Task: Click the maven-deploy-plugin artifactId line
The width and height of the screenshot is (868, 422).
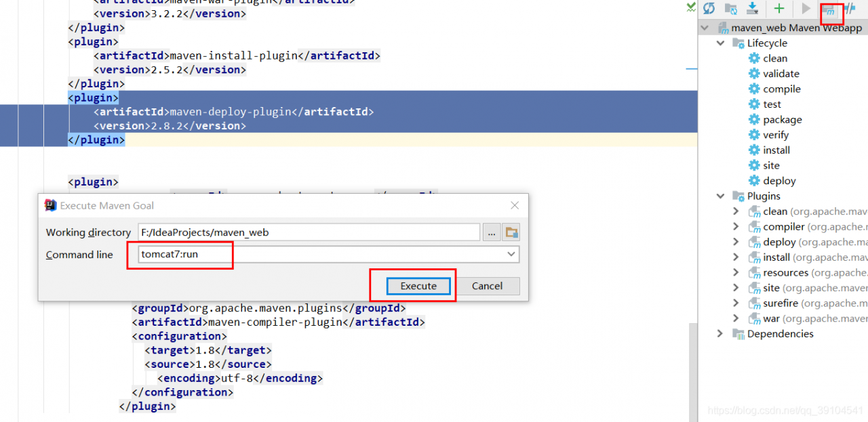Action: coord(233,112)
